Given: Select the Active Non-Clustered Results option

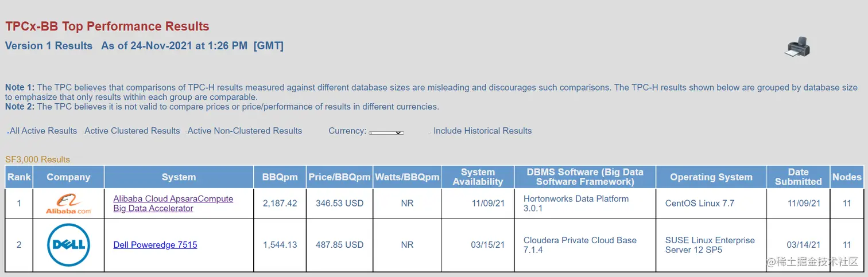Looking at the screenshot, I should [x=244, y=131].
